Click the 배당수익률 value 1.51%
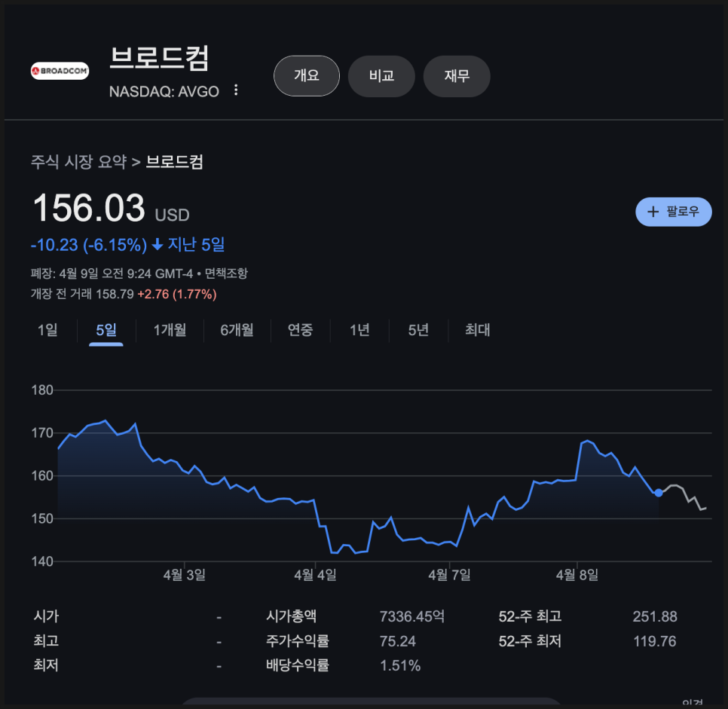This screenshot has width=728, height=709. 399,666
